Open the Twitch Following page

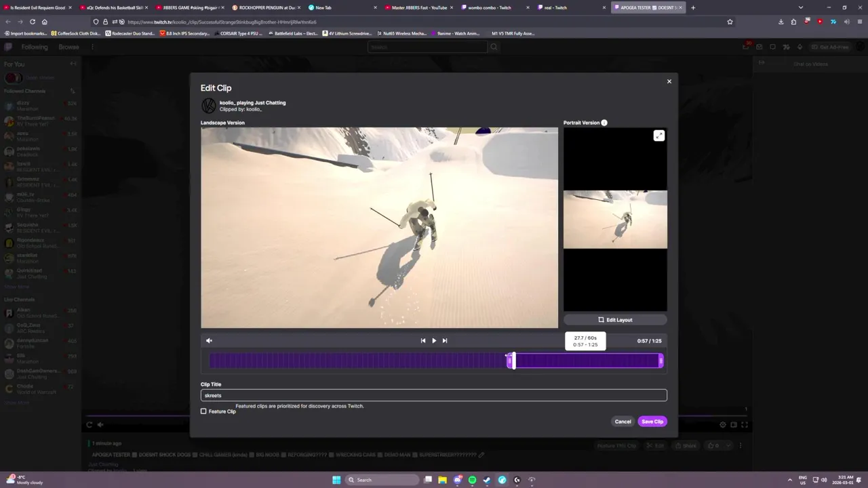pyautogui.click(x=34, y=47)
